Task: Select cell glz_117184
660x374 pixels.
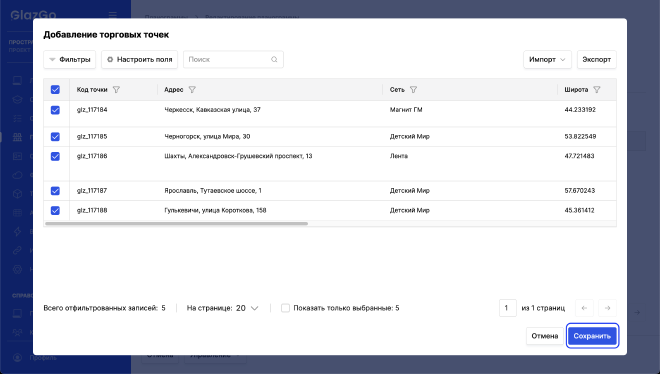Action: click(92, 110)
